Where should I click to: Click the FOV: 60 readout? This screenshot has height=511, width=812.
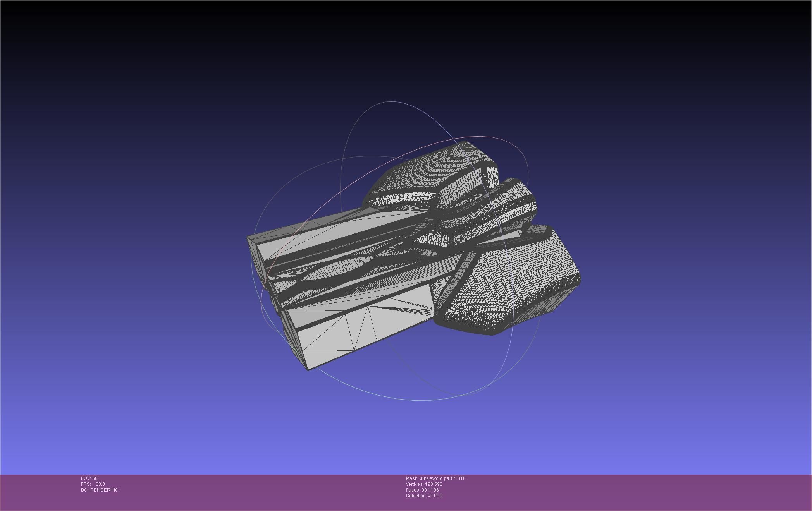pos(89,478)
